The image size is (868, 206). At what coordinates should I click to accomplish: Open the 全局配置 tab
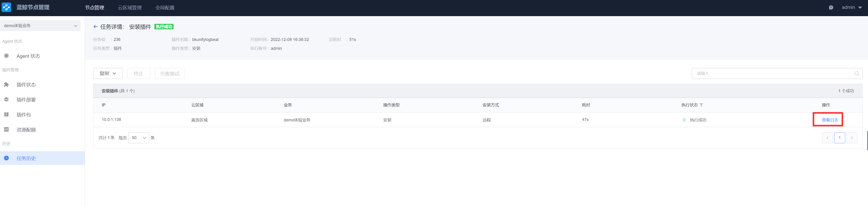point(165,8)
